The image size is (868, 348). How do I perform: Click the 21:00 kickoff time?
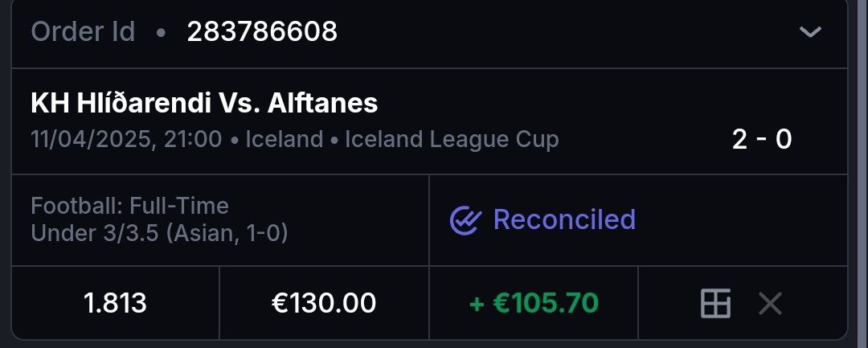193,140
